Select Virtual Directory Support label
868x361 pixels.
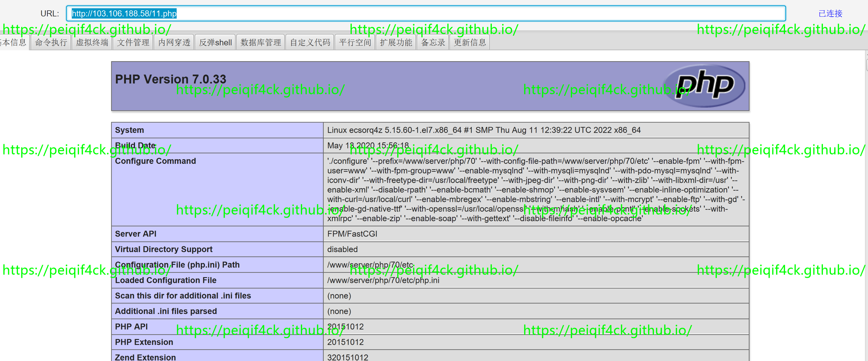point(163,249)
